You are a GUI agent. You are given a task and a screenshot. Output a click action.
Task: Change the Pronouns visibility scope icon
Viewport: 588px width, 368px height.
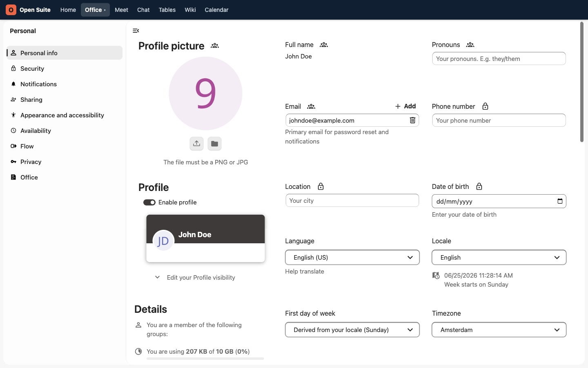(x=470, y=45)
